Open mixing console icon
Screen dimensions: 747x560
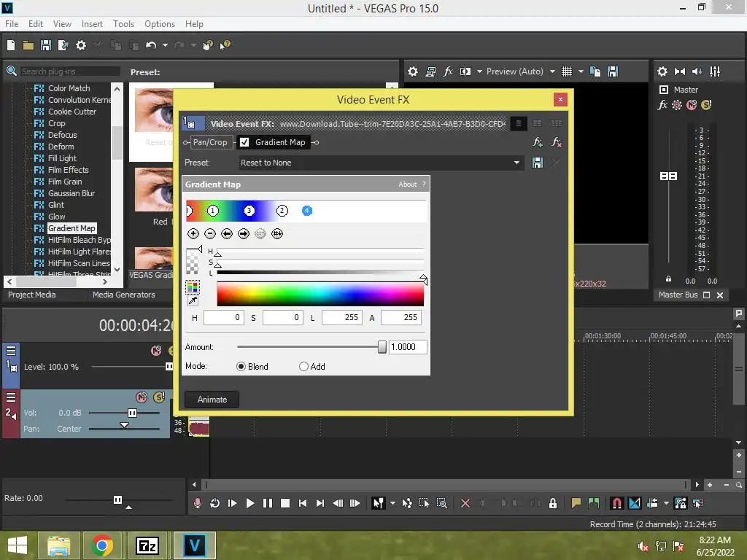pyautogui.click(x=715, y=71)
